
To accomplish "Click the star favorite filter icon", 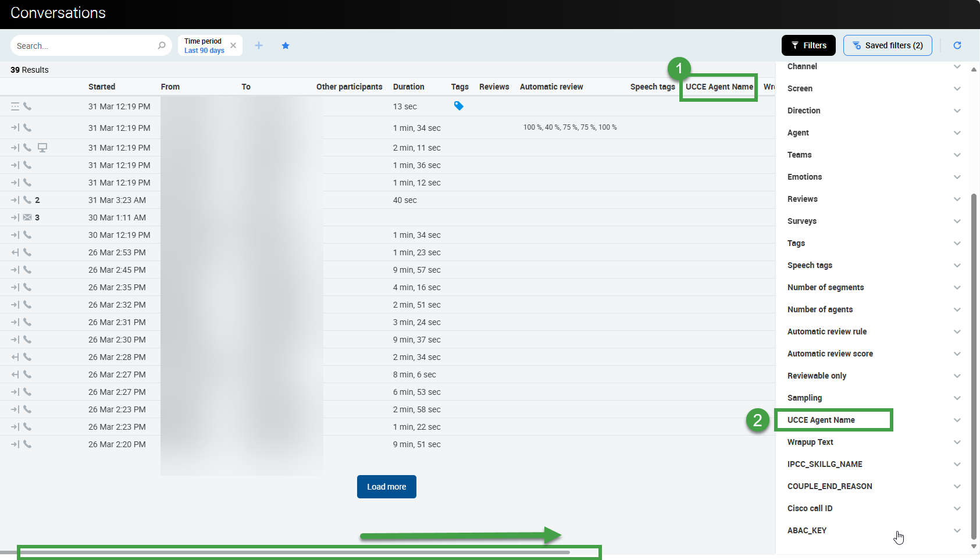I will click(x=286, y=45).
